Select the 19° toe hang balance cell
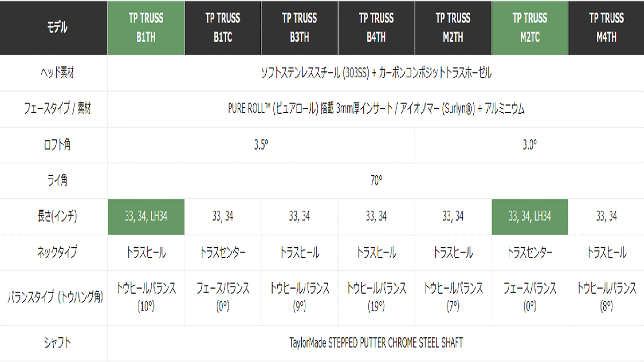The image size is (644, 362). (x=376, y=298)
